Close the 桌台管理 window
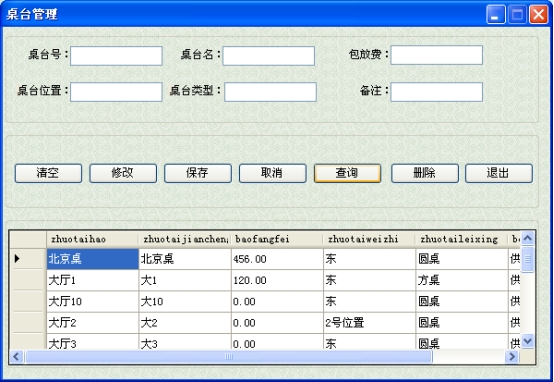The height and width of the screenshot is (382, 554). click(538, 15)
